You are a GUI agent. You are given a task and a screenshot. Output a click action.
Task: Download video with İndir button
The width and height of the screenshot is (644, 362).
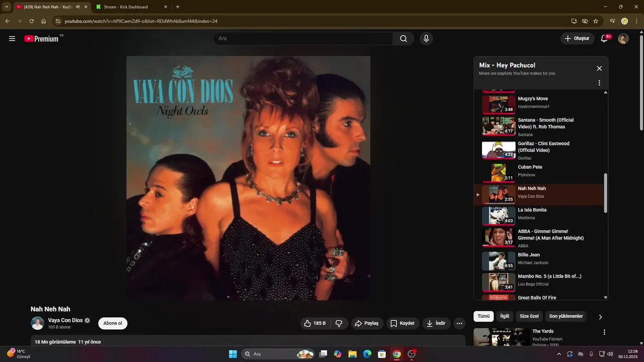point(436,323)
